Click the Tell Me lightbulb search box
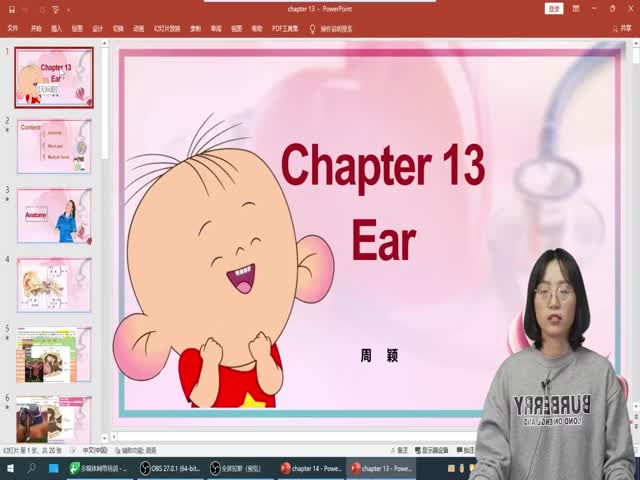Screen dimensions: 640x480 coord(331,29)
